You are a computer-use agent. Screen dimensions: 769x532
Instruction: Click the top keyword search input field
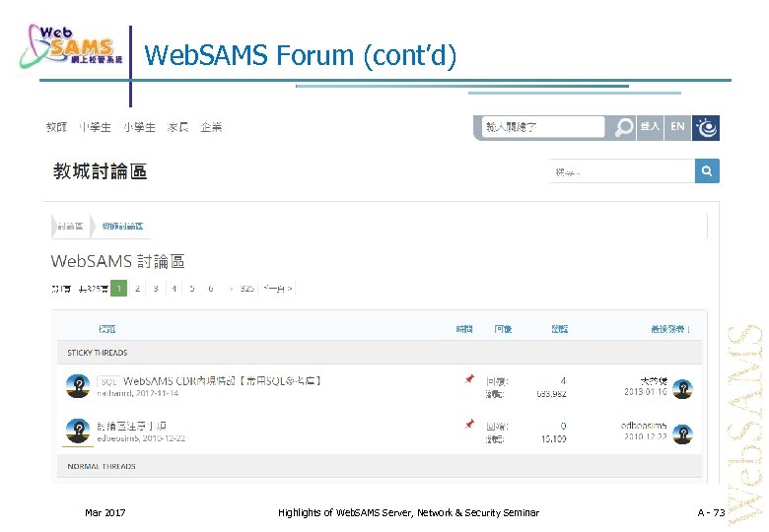tap(541, 127)
